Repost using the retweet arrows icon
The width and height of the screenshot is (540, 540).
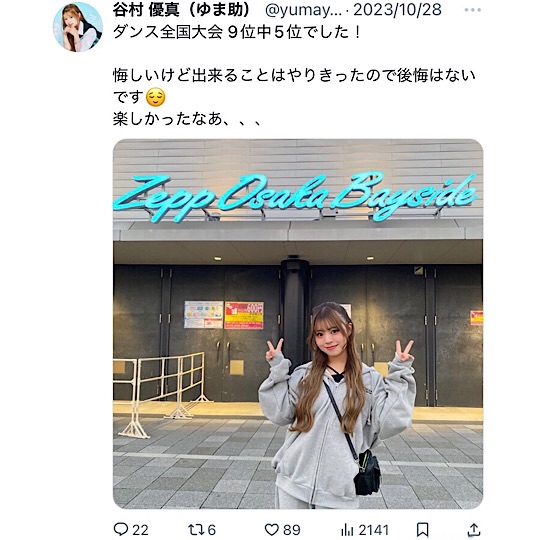[195, 529]
